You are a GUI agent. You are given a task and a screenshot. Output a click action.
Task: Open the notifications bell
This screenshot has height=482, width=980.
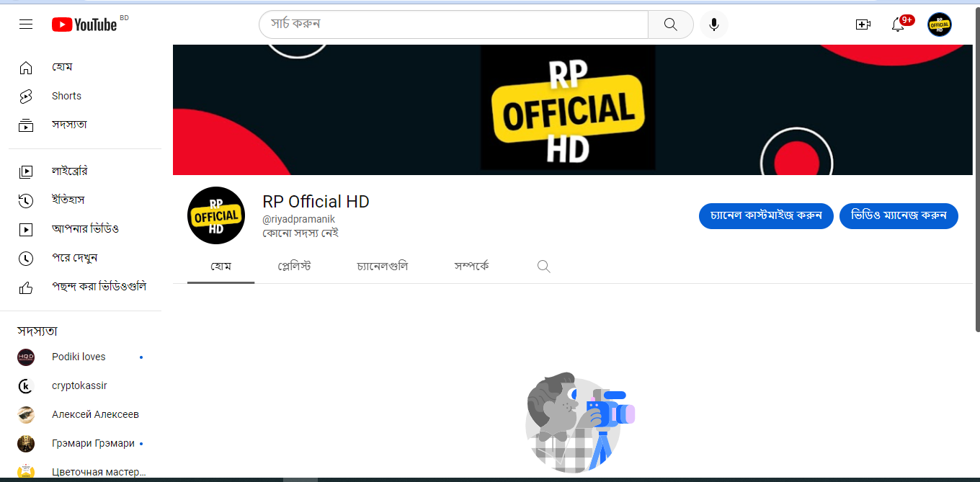[898, 24]
